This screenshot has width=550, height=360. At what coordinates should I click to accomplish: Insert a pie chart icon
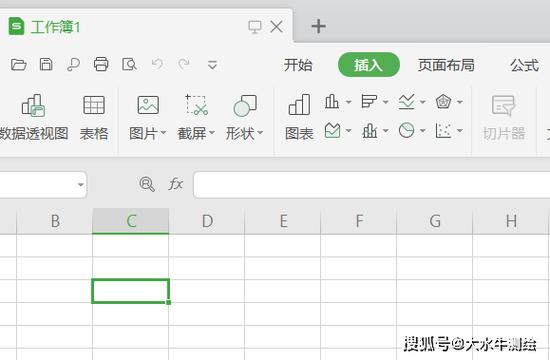click(407, 130)
